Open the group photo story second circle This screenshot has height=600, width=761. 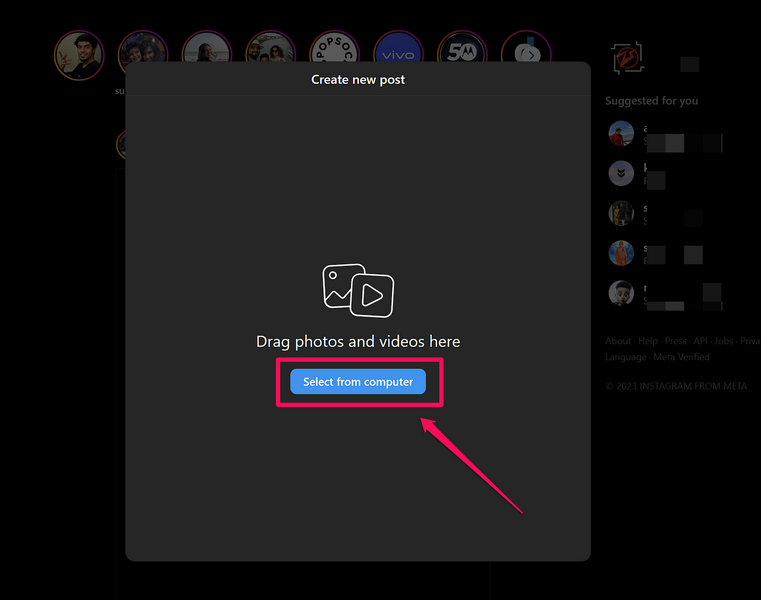tap(143, 49)
